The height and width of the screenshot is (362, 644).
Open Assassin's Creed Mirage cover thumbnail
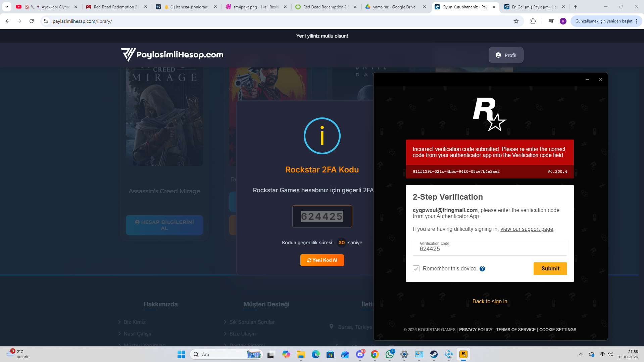[164, 116]
